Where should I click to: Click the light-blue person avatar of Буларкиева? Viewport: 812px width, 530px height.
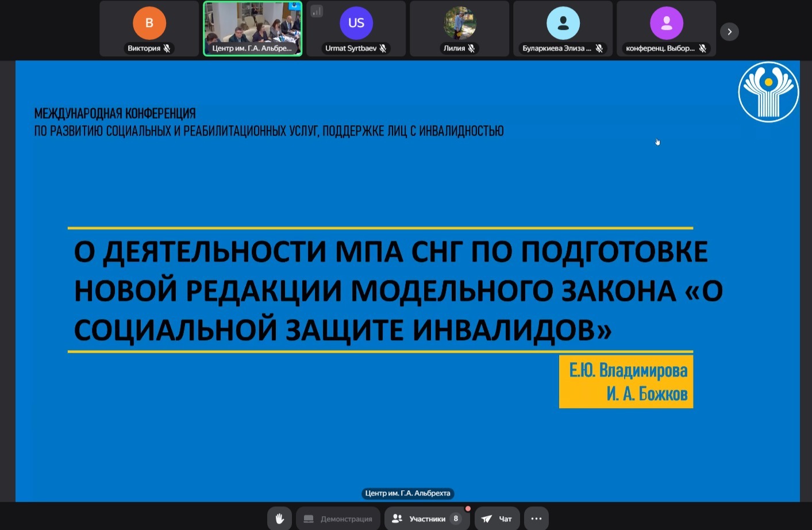coord(563,23)
